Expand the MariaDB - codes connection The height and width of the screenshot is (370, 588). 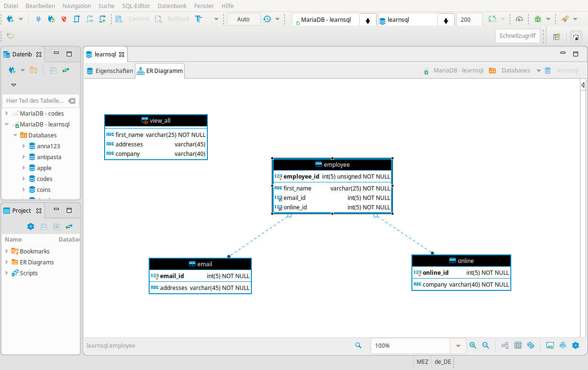(7, 114)
